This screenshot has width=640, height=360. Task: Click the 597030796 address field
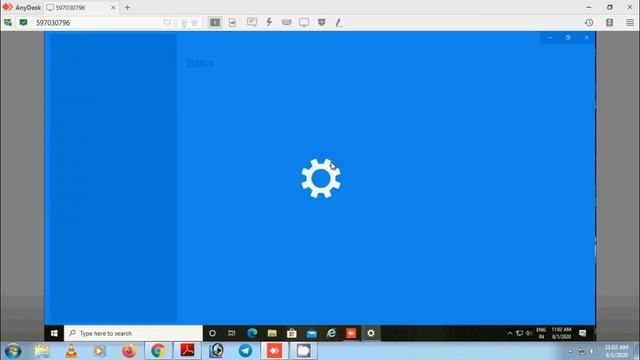pyautogui.click(x=98, y=22)
